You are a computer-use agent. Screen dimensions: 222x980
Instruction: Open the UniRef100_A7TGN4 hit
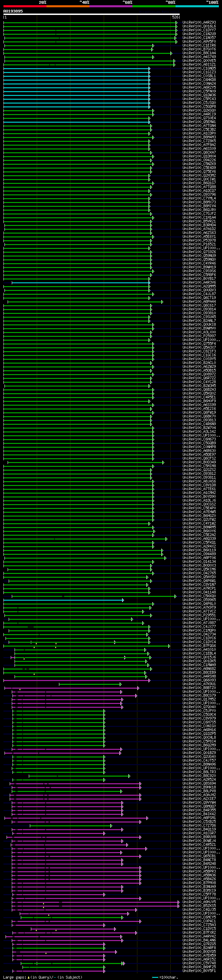click(199, 125)
